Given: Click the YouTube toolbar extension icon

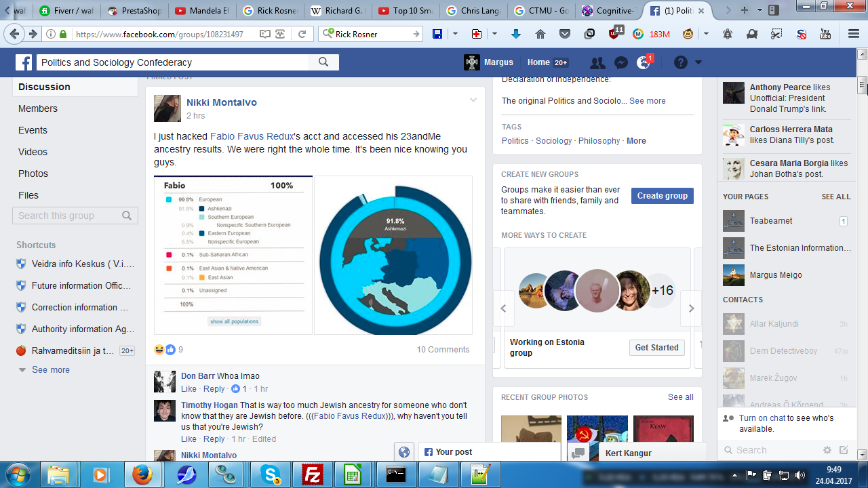Looking at the screenshot, I should tap(825, 34).
